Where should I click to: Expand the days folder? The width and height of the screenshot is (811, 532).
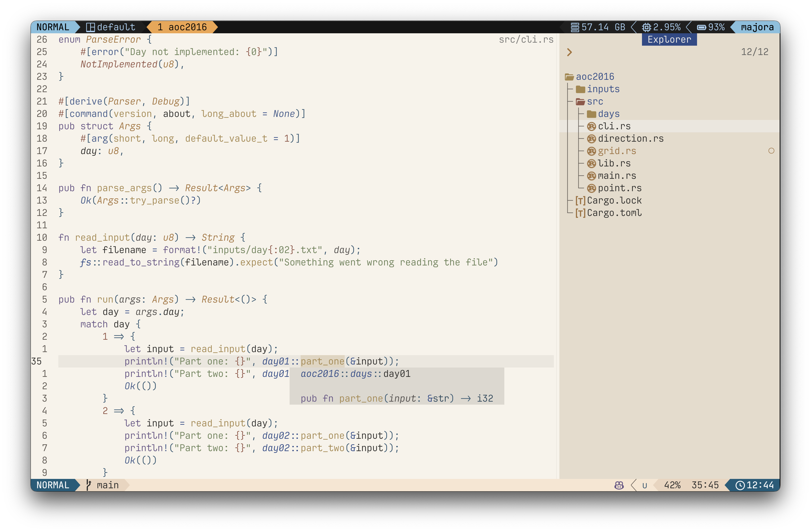[608, 114]
